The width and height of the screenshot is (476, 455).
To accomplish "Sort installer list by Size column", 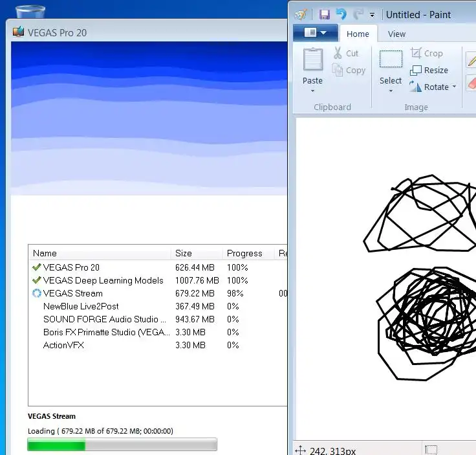I will 197,253.
